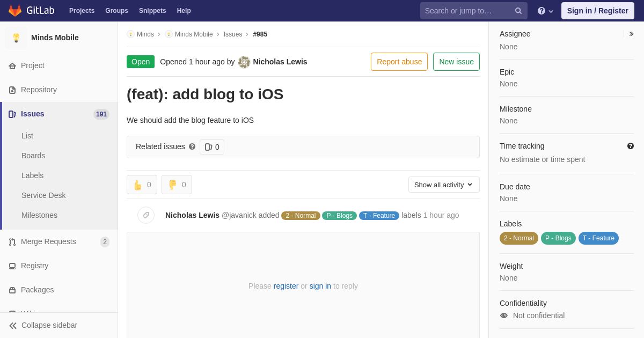Click the Time tracking help icon
Screen dimensions: 644x338
point(631,146)
